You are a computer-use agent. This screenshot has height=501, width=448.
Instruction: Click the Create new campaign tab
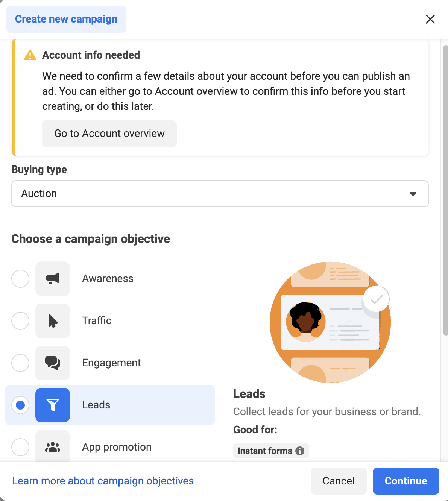66,19
